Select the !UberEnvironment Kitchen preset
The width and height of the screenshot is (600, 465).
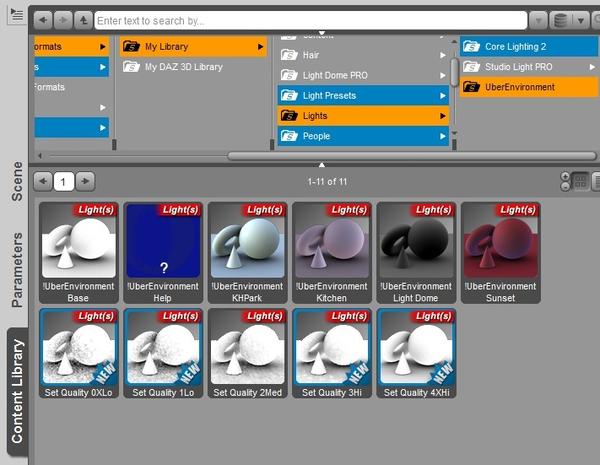[332, 253]
